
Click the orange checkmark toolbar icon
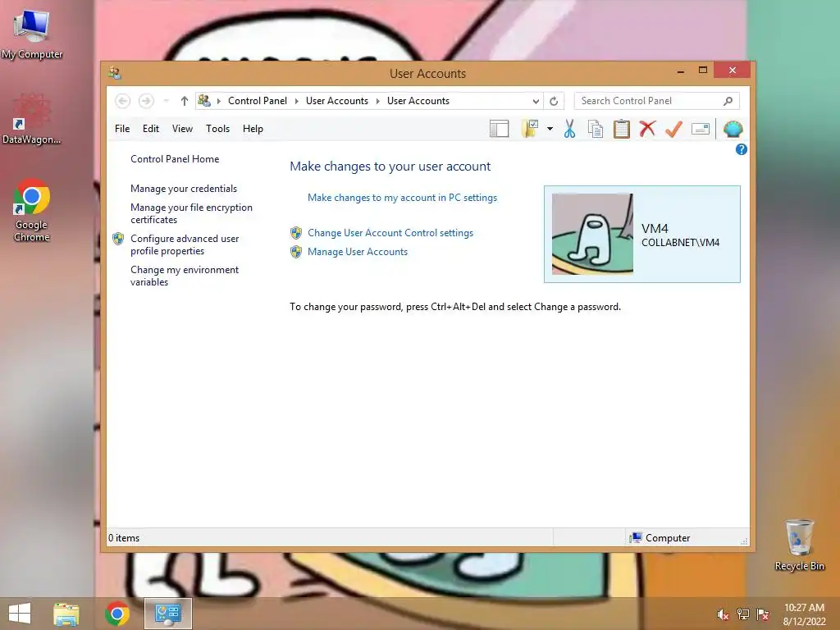coord(674,129)
